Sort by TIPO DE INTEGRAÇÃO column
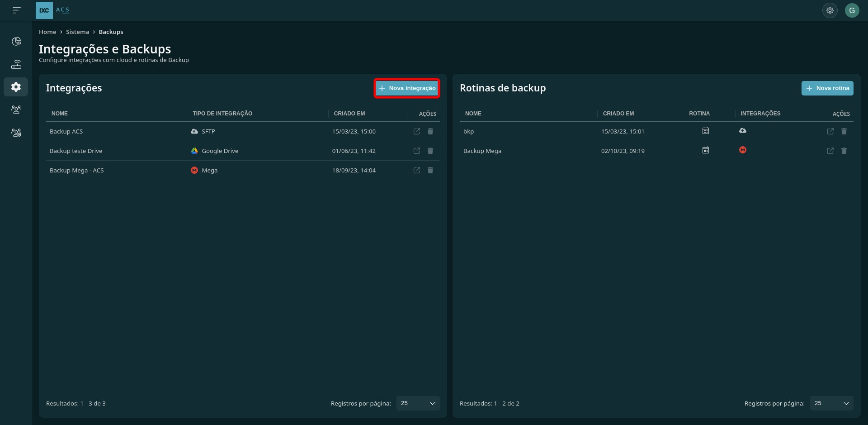Image resolution: width=868 pixels, height=425 pixels. tap(222, 114)
